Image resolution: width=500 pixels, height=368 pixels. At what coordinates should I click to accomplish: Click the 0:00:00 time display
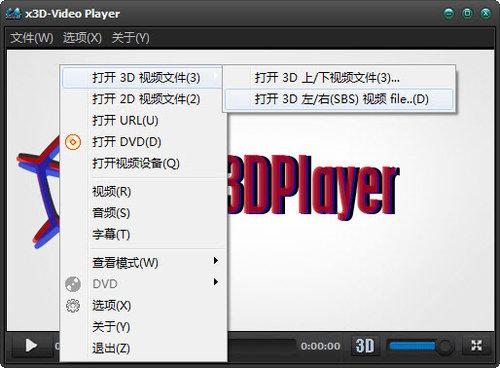coord(320,346)
